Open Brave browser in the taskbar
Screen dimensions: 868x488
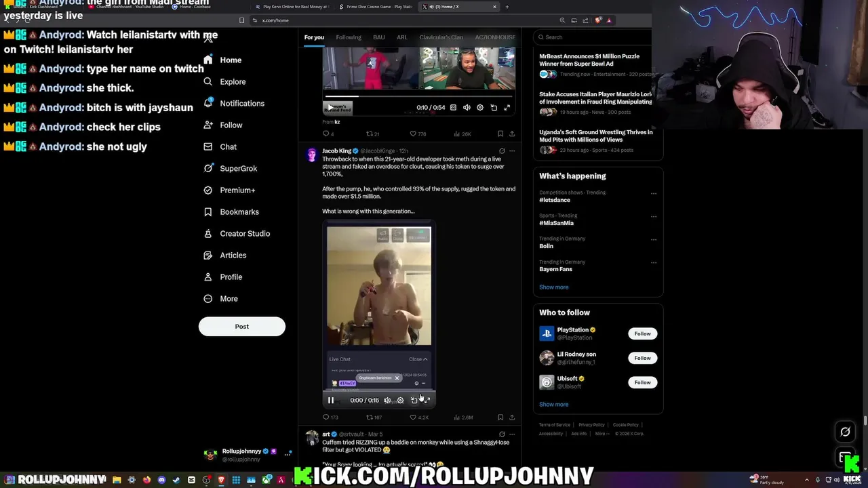coord(221,481)
